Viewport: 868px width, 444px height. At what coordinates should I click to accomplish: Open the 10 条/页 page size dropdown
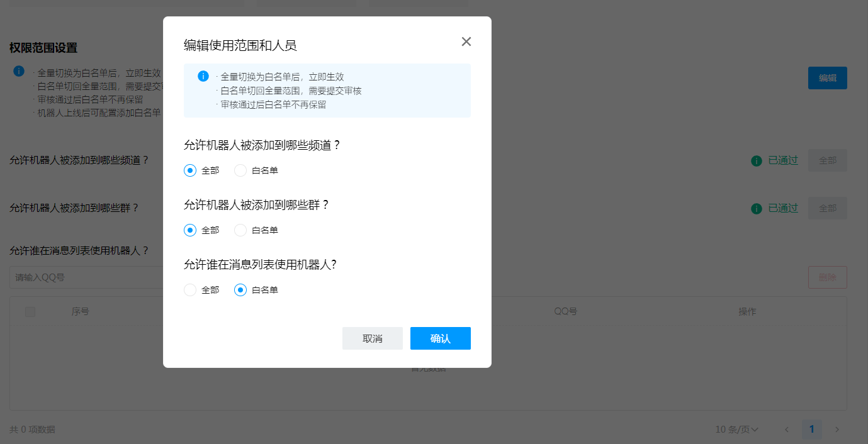736,430
